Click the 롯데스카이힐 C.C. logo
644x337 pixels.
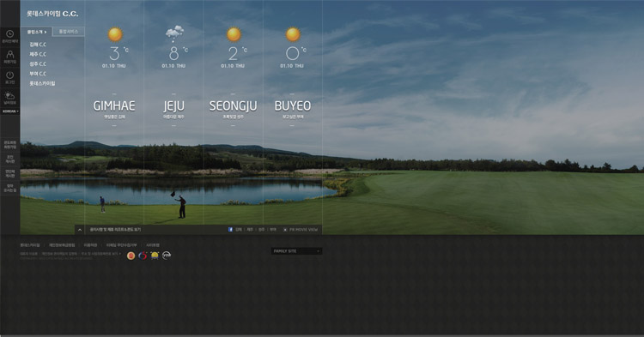pos(52,14)
